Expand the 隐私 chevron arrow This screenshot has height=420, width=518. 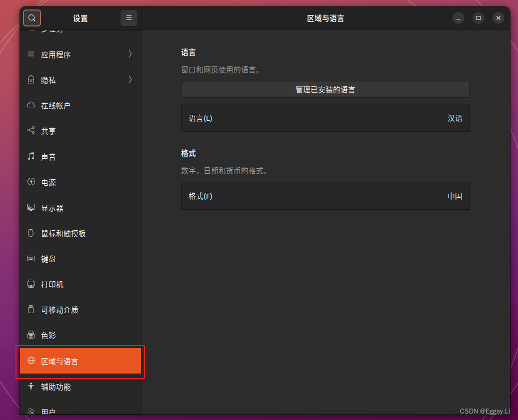click(130, 79)
